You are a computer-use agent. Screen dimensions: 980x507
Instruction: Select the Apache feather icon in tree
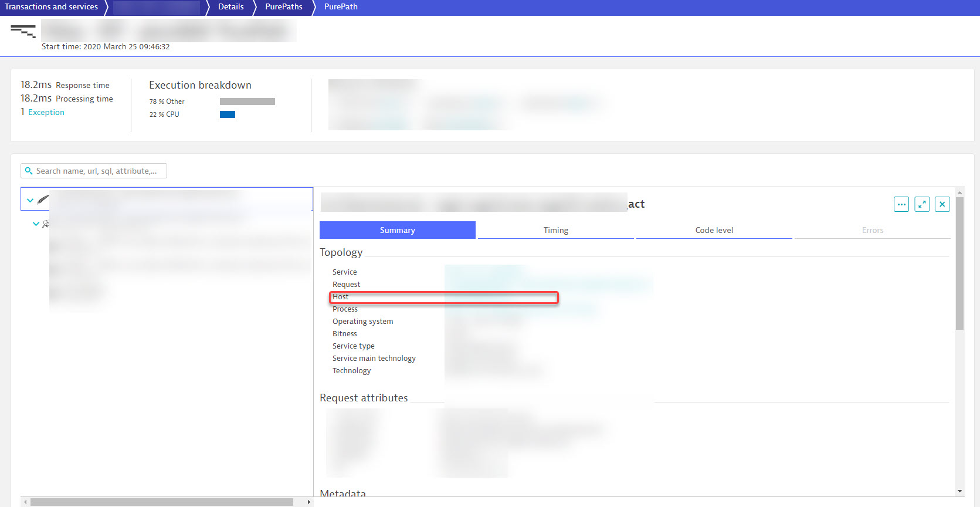coord(43,200)
